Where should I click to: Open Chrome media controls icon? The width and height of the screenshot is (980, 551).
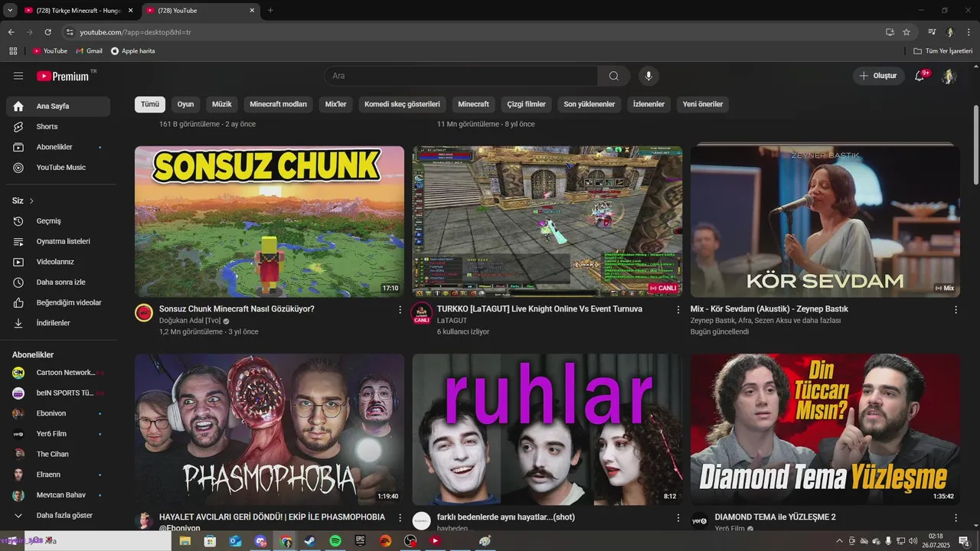[x=932, y=32]
